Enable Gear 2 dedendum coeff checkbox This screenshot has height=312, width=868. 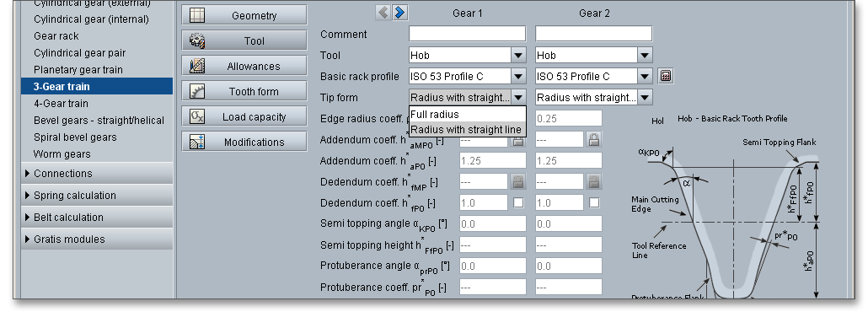(594, 203)
